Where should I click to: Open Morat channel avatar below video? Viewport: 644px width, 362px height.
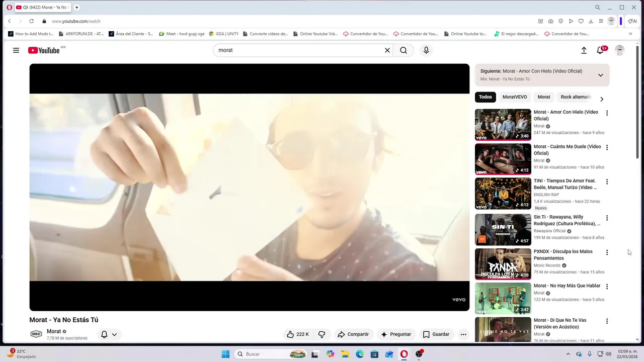[x=36, y=334]
